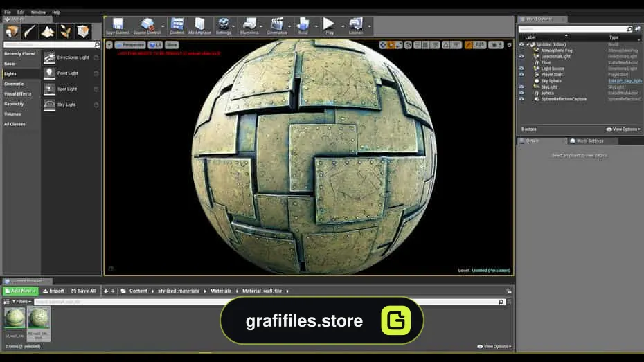Screen dimensions: 644x362
Task: Open the Lit view mode dropdown
Action: pos(156,45)
